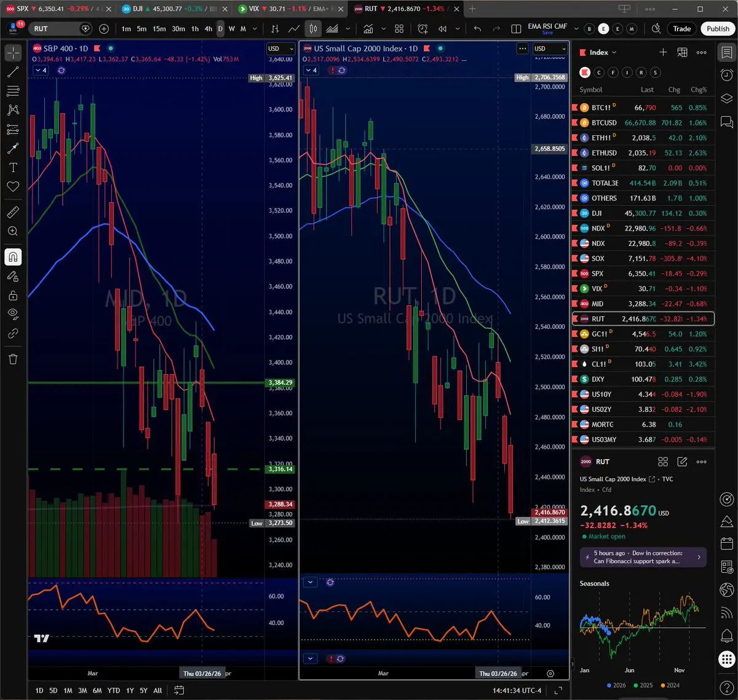
Task: Open the indicator templates grid icon
Action: pyautogui.click(x=399, y=29)
